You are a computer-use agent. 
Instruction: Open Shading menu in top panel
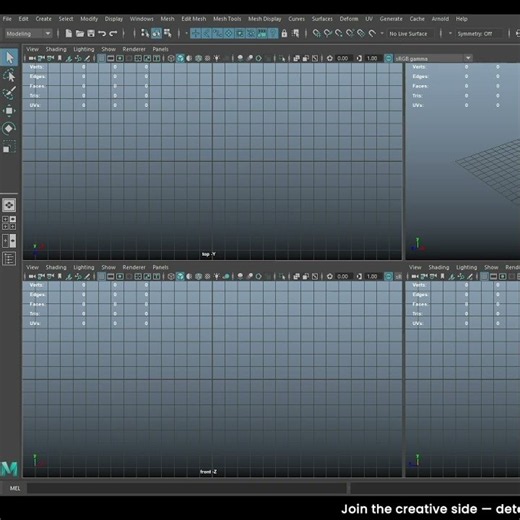[x=56, y=49]
